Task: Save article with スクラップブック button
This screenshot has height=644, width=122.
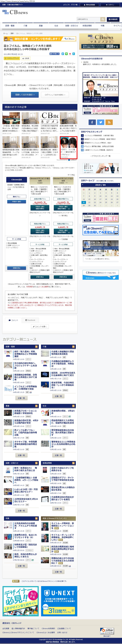Action: click(12, 58)
